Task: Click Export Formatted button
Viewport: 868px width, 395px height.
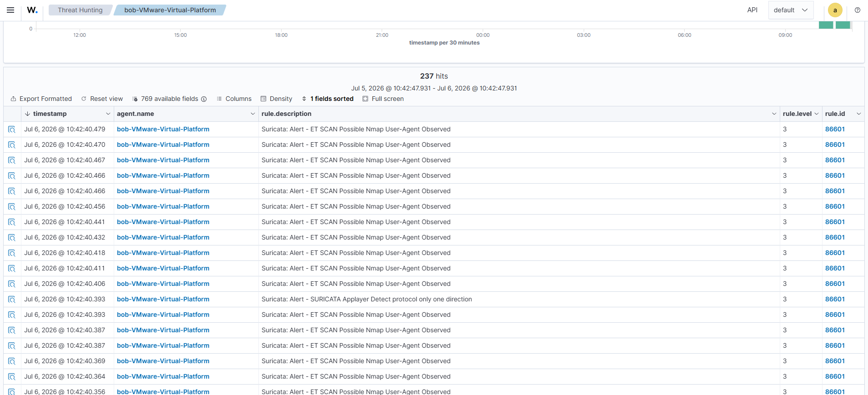Action: [41, 99]
